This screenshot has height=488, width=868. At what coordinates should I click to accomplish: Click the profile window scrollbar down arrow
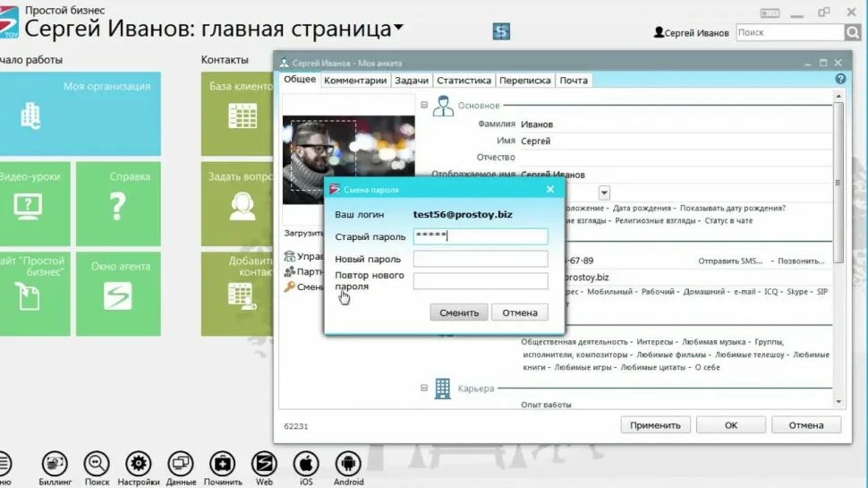(x=838, y=402)
